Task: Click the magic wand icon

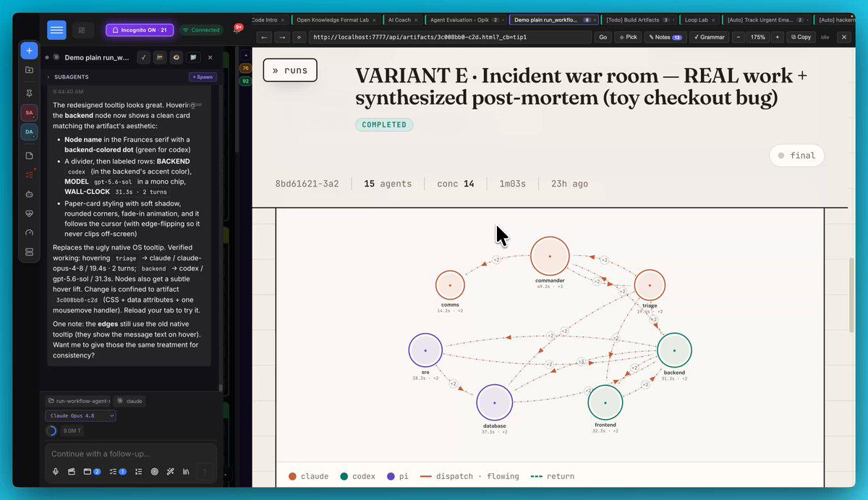Action: (170, 472)
